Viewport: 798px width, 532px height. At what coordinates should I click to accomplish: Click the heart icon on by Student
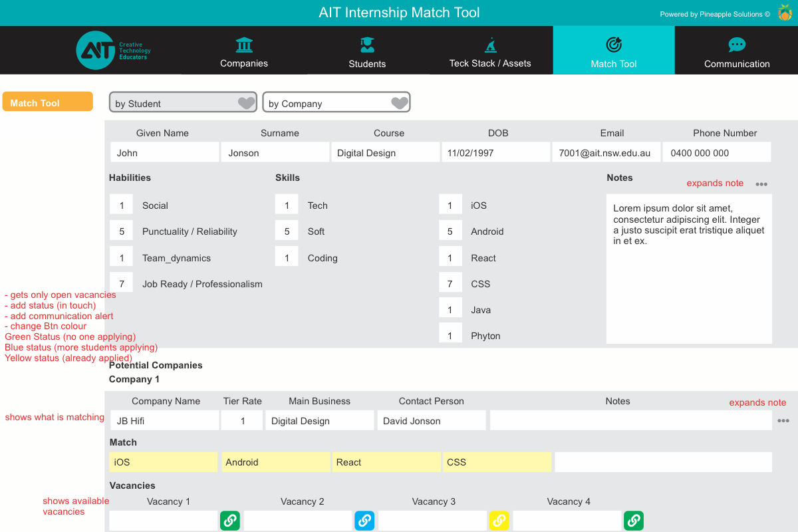click(246, 103)
